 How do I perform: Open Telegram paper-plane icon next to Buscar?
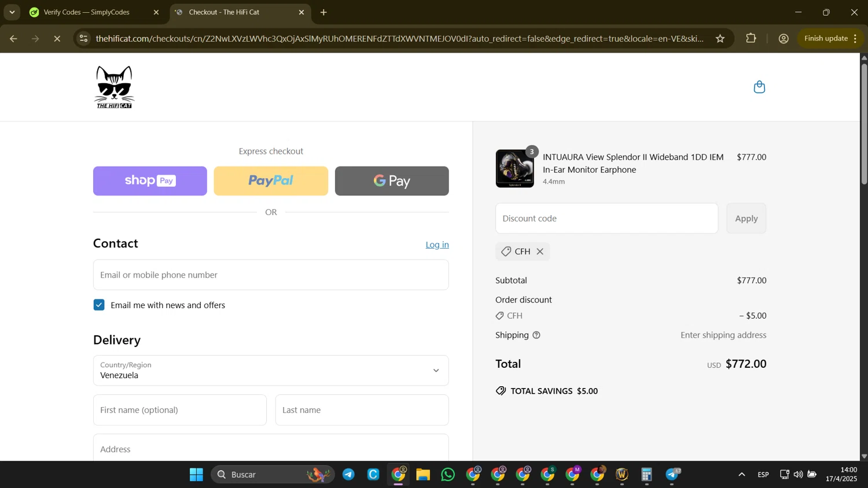coord(348,475)
